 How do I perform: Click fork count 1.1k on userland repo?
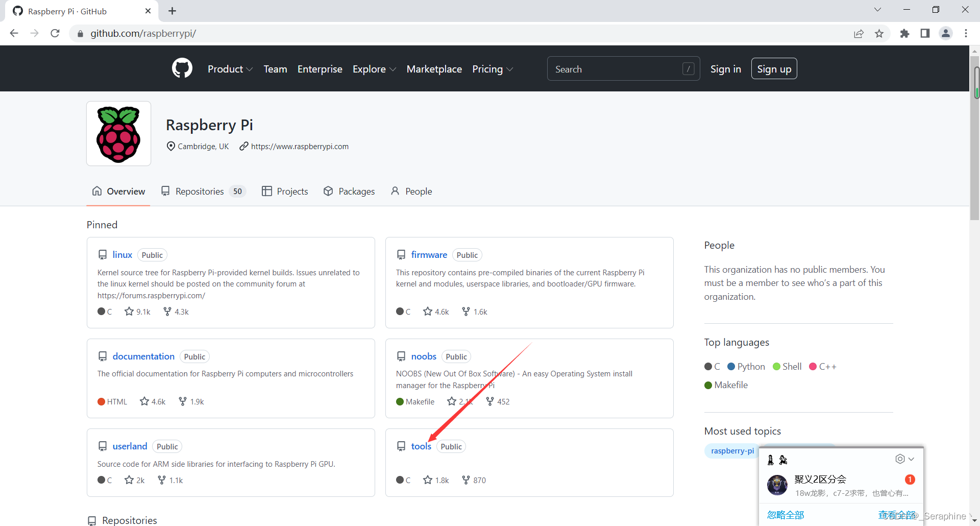pyautogui.click(x=170, y=480)
